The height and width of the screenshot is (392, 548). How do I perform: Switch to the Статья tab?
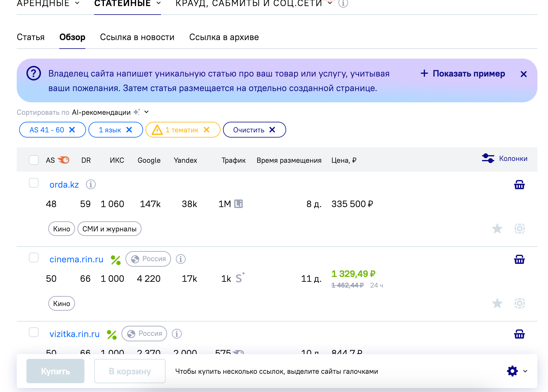click(x=31, y=37)
